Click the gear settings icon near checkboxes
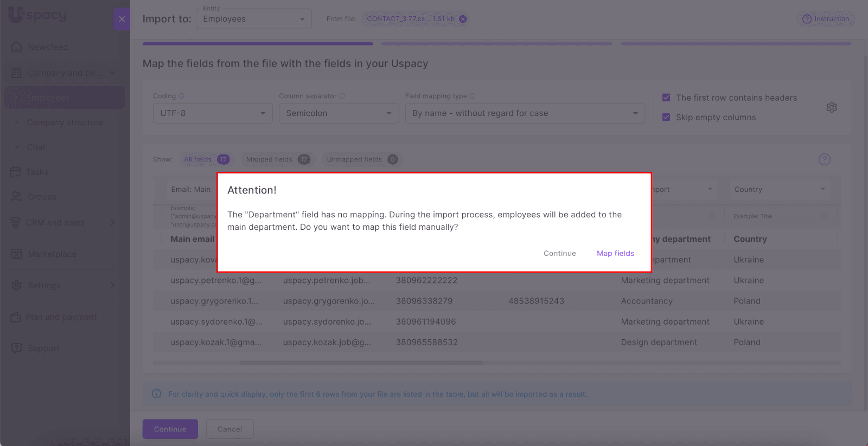This screenshot has height=446, width=868. tap(831, 107)
